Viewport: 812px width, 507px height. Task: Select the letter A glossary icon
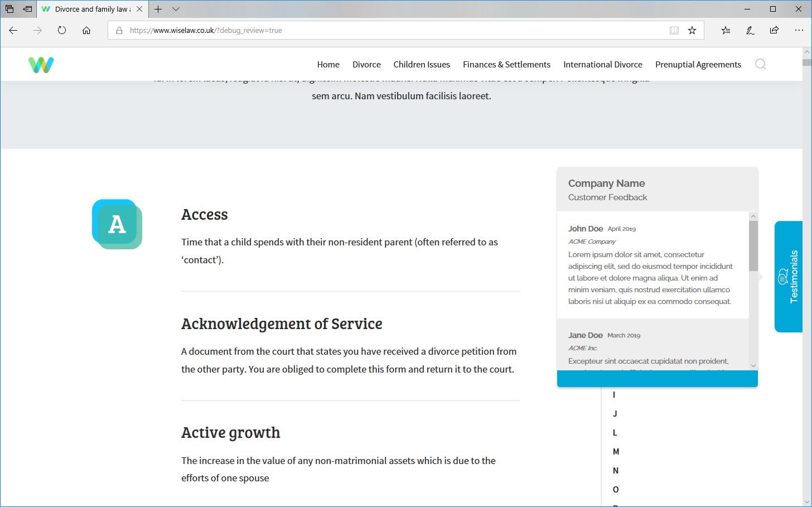[x=117, y=224]
